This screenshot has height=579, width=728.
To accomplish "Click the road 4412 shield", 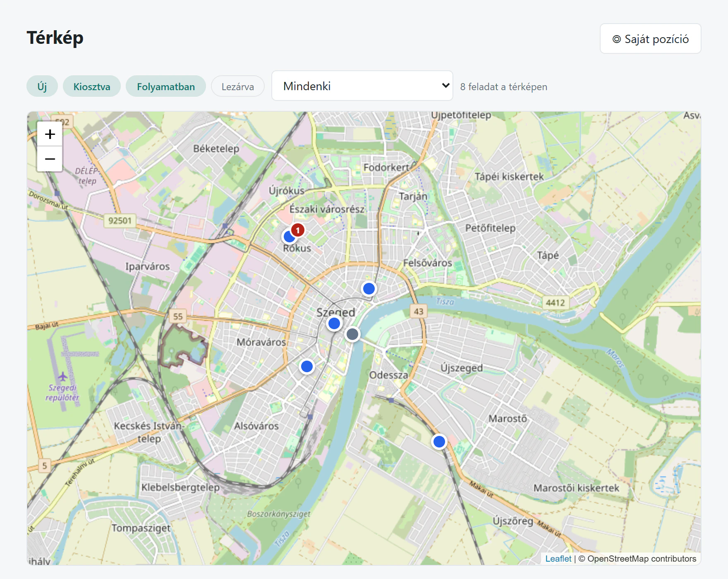I will pyautogui.click(x=556, y=302).
